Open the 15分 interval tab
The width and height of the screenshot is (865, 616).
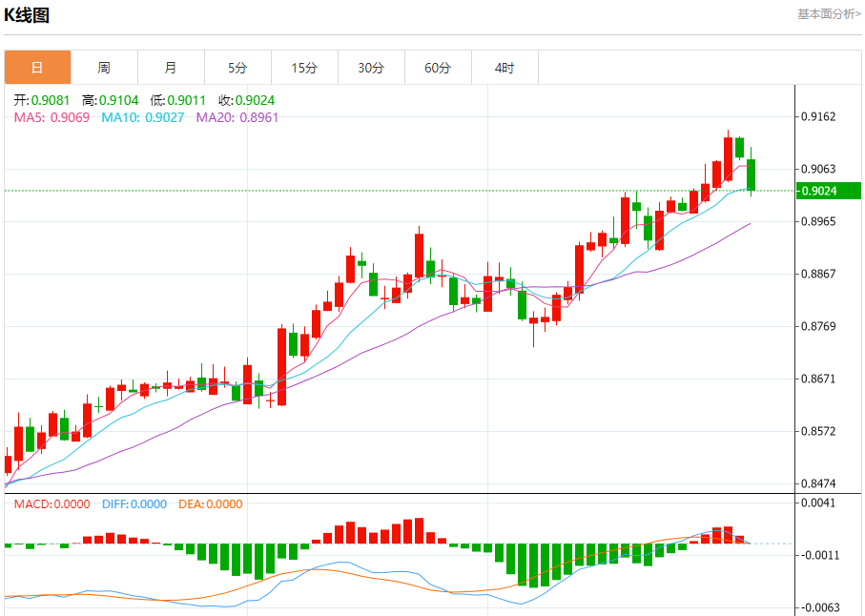pyautogui.click(x=304, y=68)
